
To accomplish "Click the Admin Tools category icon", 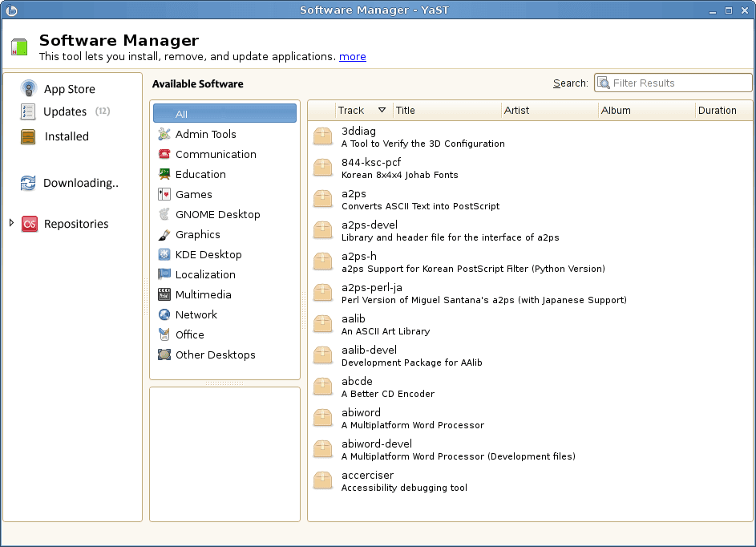I will tap(164, 134).
